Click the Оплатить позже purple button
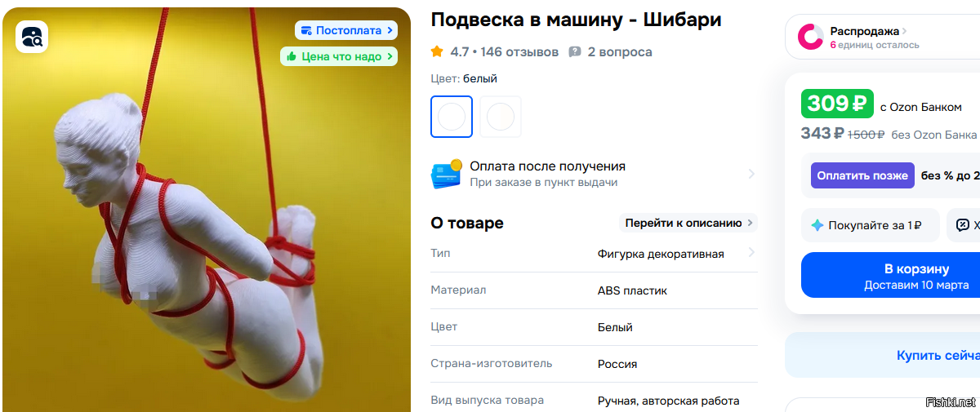The height and width of the screenshot is (412, 980). click(x=862, y=175)
